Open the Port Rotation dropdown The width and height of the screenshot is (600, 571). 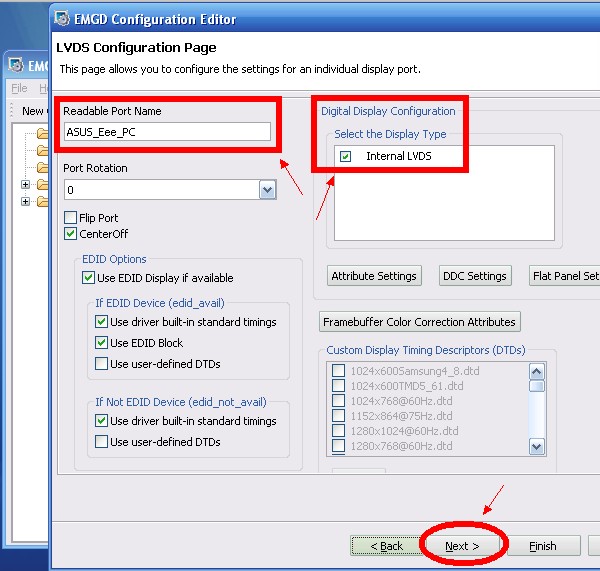tap(267, 189)
